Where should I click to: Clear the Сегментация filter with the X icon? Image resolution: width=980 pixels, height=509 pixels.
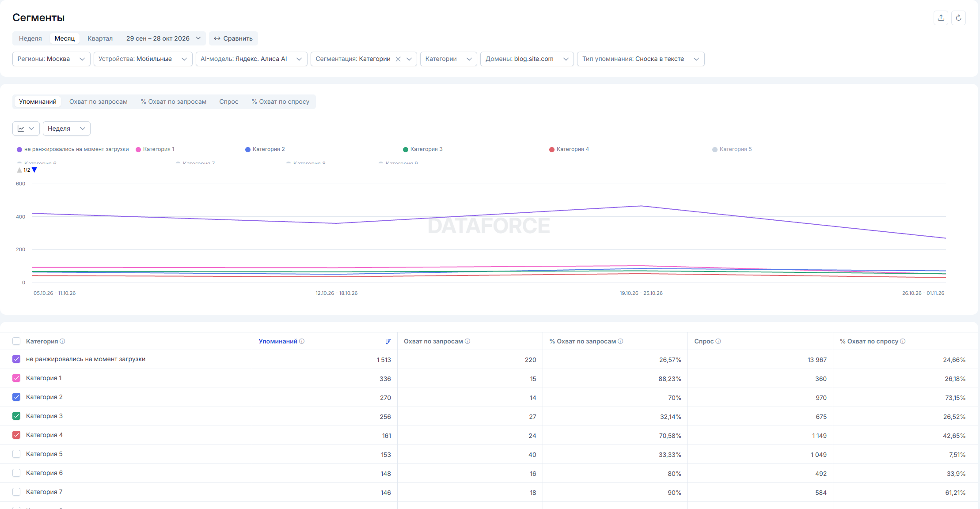point(398,59)
